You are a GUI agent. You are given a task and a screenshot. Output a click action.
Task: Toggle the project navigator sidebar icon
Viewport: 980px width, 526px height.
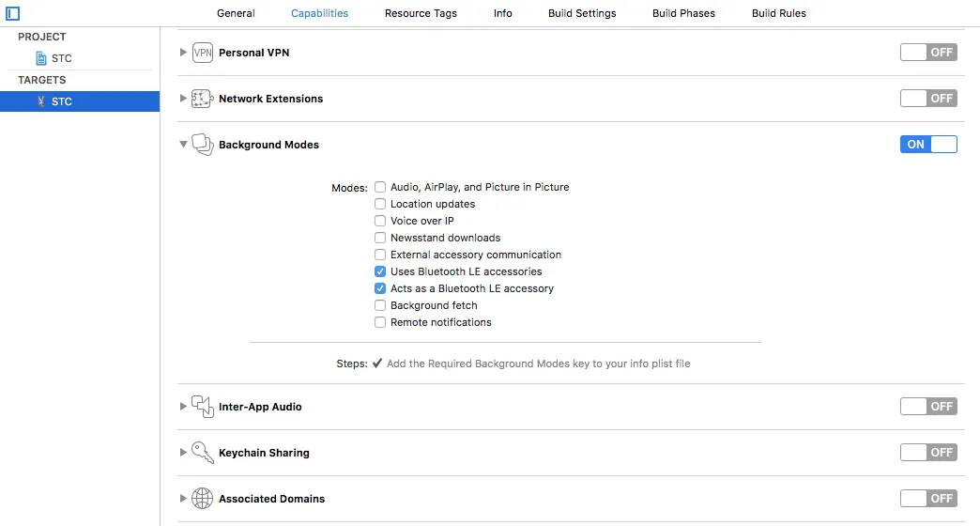[x=13, y=13]
